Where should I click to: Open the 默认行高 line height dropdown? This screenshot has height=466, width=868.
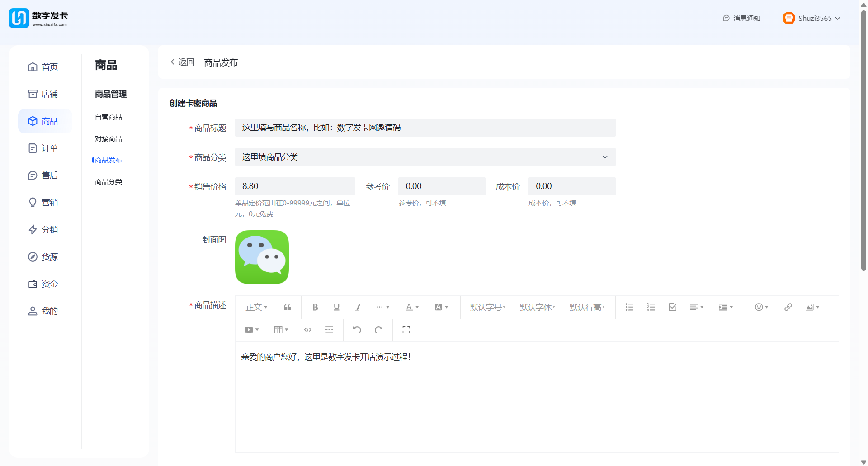pos(587,307)
